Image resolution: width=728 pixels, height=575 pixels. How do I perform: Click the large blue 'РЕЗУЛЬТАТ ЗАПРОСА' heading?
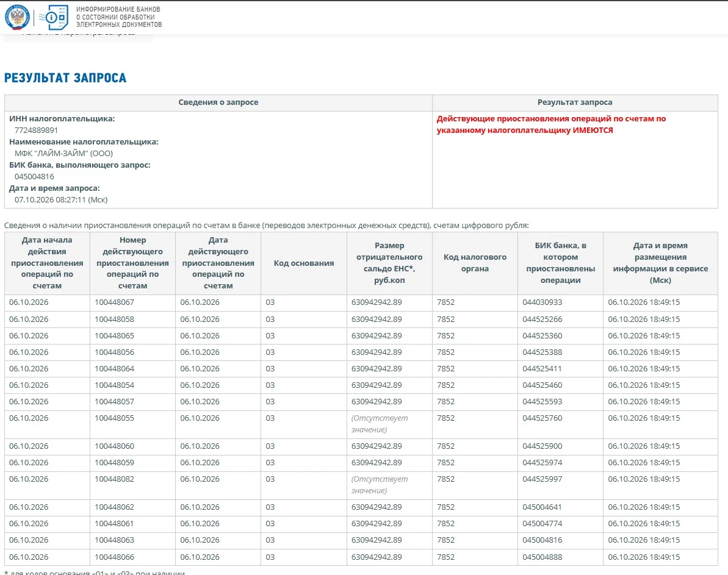tap(65, 78)
